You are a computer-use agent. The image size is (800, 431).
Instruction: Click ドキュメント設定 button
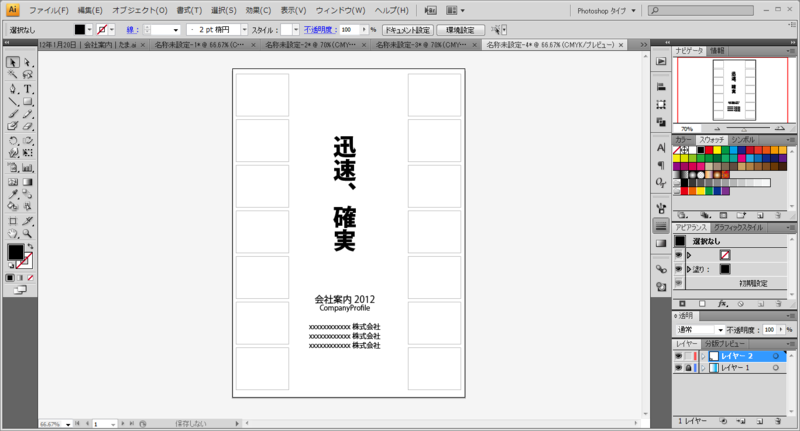pos(408,30)
